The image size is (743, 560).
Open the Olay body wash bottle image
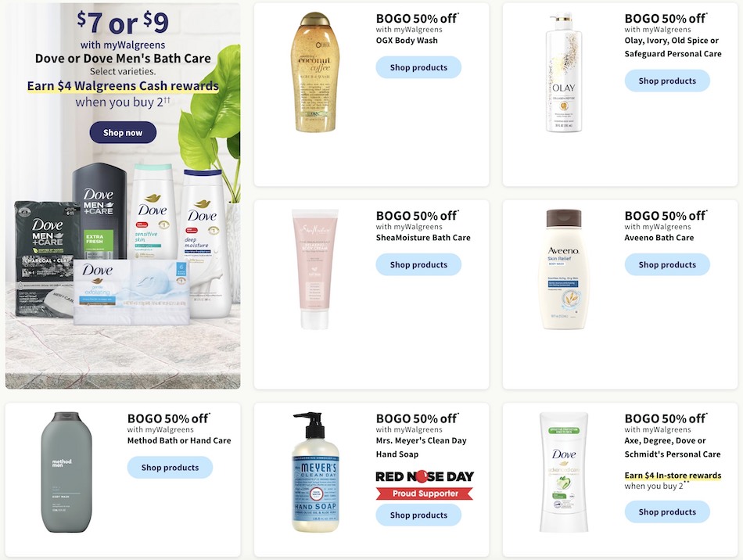pyautogui.click(x=563, y=73)
